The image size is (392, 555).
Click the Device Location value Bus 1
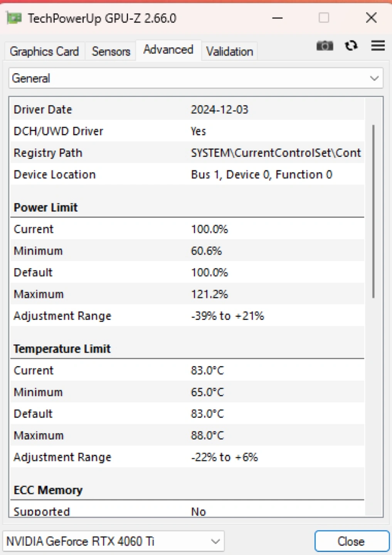pyautogui.click(x=261, y=175)
